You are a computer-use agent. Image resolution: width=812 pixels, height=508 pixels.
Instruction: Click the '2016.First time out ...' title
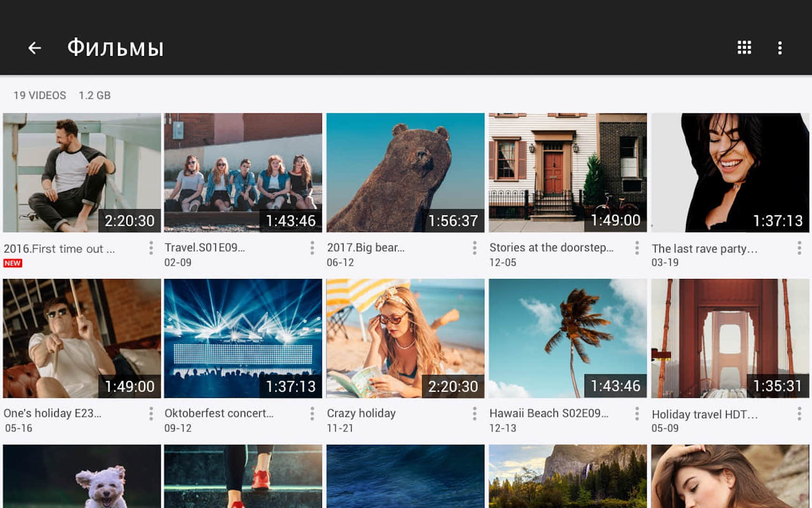59,248
